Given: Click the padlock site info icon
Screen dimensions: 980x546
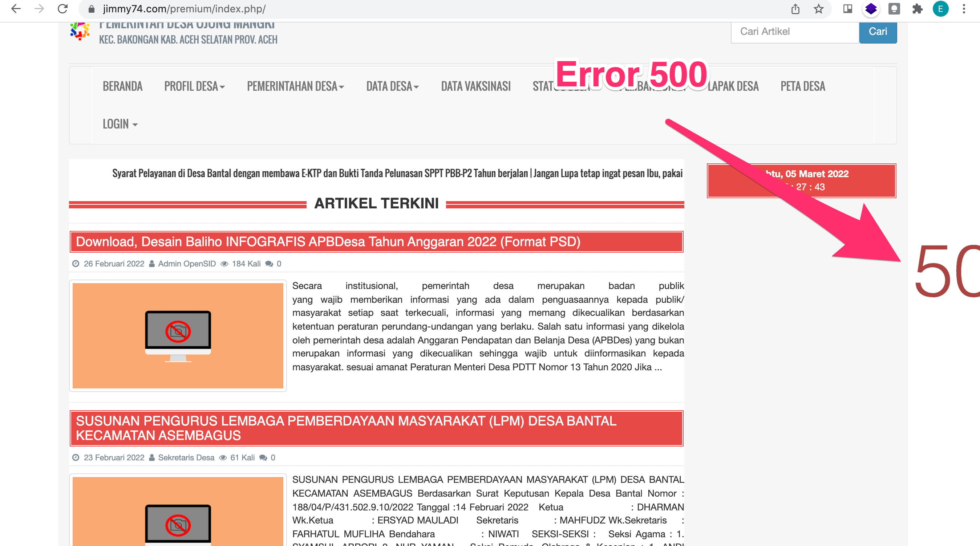Looking at the screenshot, I should [x=91, y=9].
